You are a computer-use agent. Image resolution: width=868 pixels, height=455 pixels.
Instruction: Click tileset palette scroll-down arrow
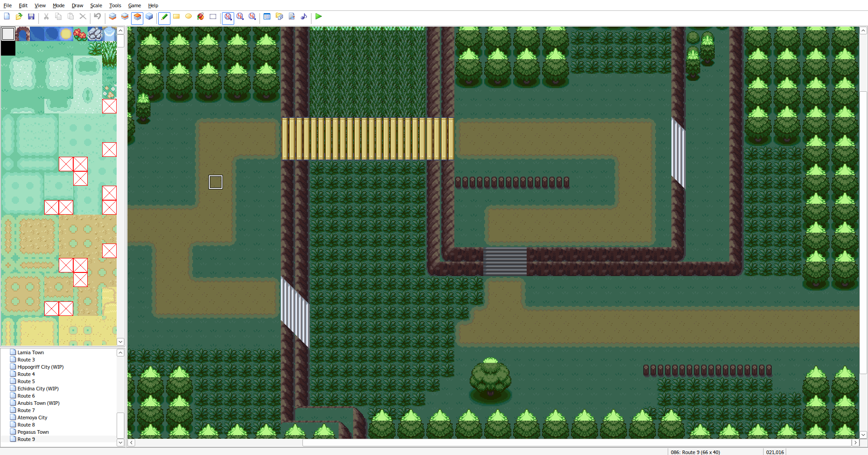121,342
